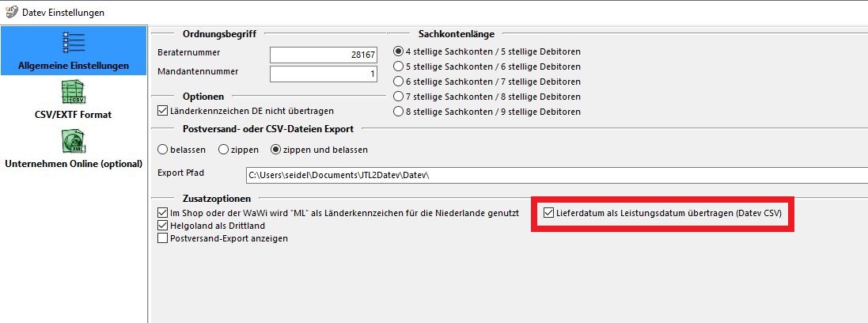Switch to CSV/EXTF Format section label
The image size is (868, 323).
(73, 115)
